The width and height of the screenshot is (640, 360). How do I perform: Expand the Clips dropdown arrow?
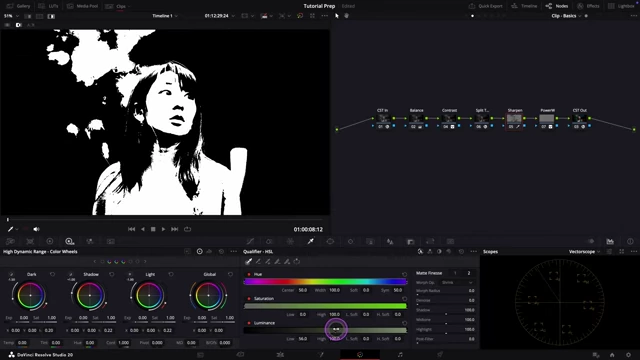coord(129,6)
